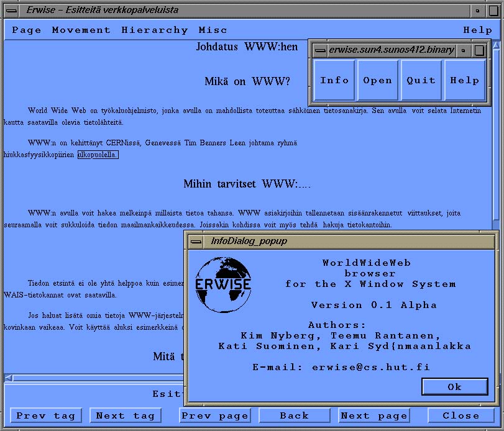Screen dimensions: 504x431
Task: Click the Quit button
Action: (x=421, y=80)
